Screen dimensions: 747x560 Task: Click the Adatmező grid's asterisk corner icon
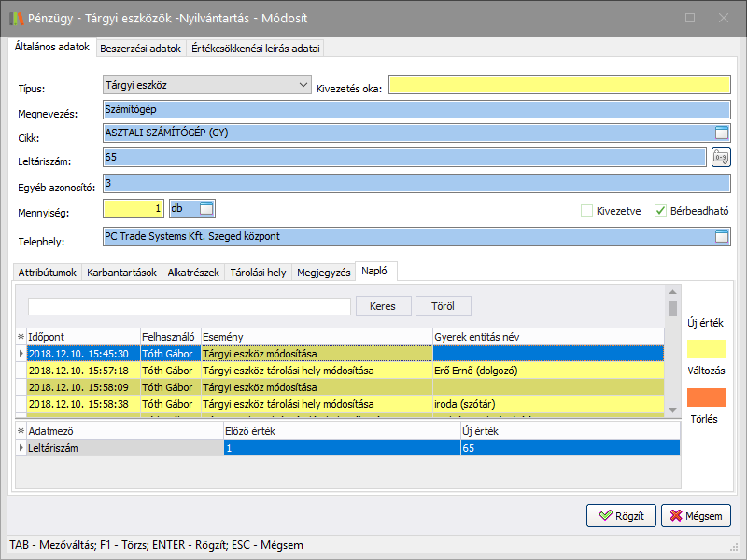pyautogui.click(x=21, y=431)
